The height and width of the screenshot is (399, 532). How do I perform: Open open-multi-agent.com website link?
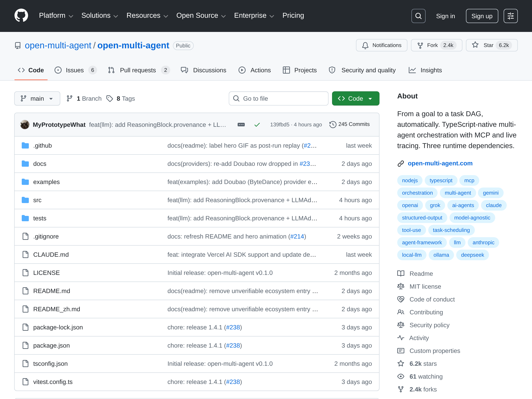pyautogui.click(x=440, y=163)
